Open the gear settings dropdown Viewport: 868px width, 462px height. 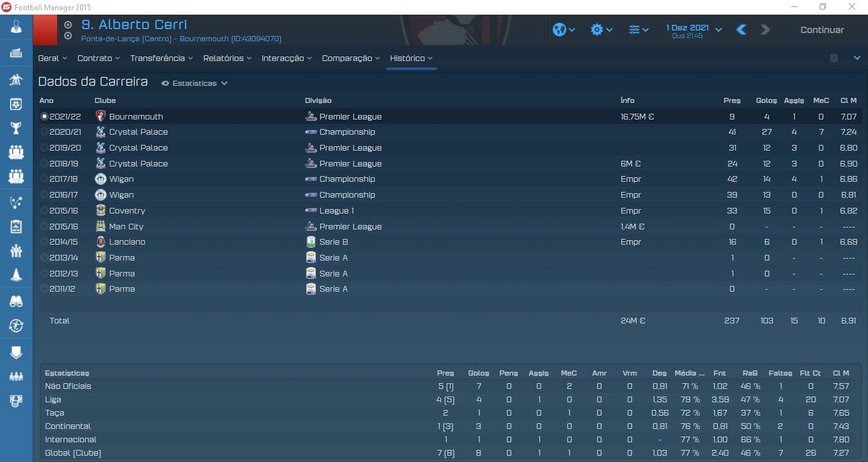pyautogui.click(x=601, y=30)
